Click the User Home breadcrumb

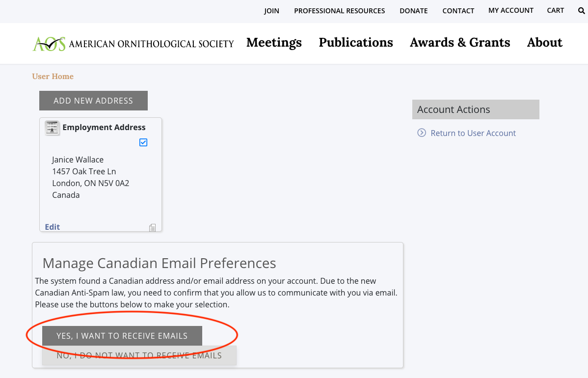click(x=53, y=77)
